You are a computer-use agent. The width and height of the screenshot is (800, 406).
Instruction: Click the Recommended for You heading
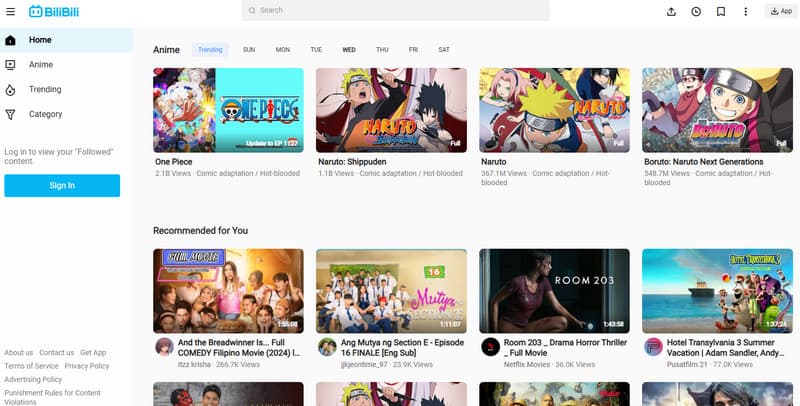click(x=201, y=231)
